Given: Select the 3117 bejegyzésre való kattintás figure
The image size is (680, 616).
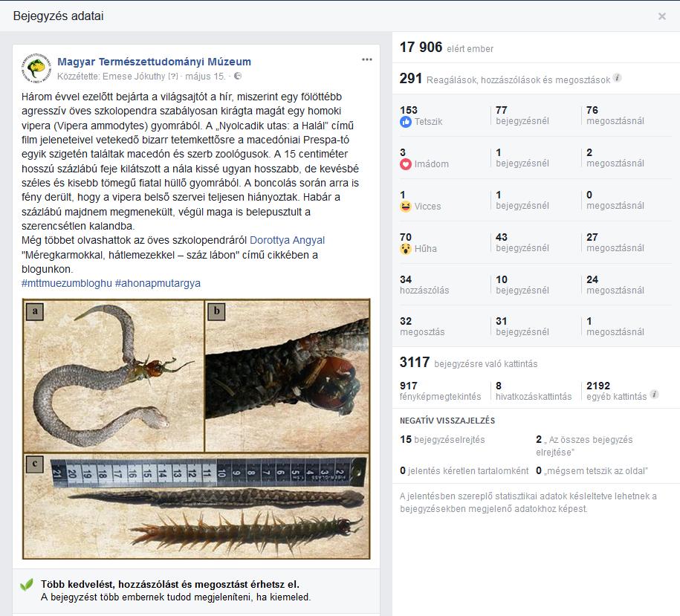Looking at the screenshot, I should point(468,363).
